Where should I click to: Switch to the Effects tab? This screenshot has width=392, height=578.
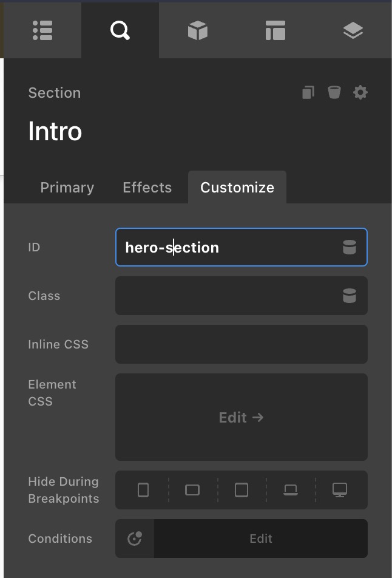(147, 188)
